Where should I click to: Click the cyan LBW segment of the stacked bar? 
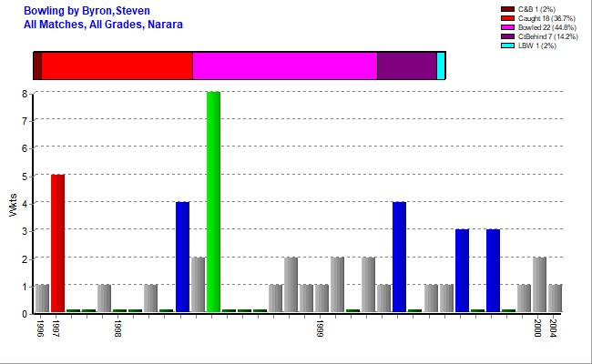click(441, 66)
